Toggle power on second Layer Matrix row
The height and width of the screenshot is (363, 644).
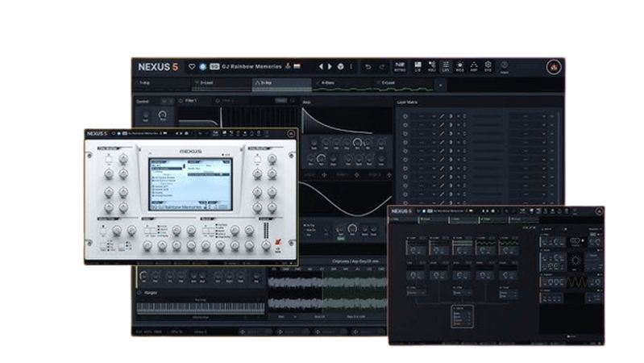(x=405, y=125)
